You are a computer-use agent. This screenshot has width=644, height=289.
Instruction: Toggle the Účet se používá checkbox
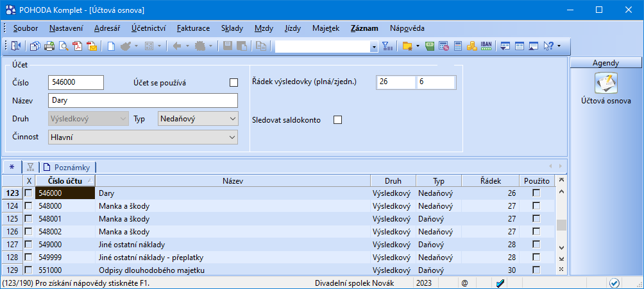point(233,83)
